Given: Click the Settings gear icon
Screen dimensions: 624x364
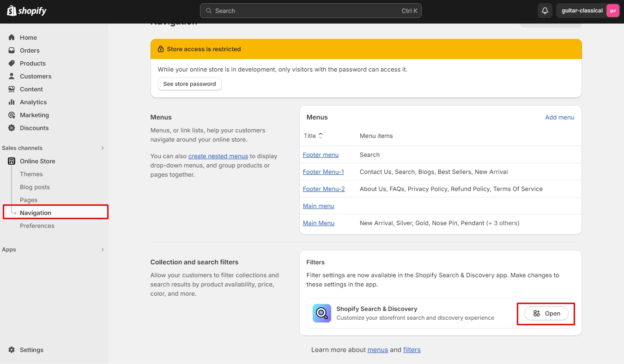Looking at the screenshot, I should (x=12, y=350).
